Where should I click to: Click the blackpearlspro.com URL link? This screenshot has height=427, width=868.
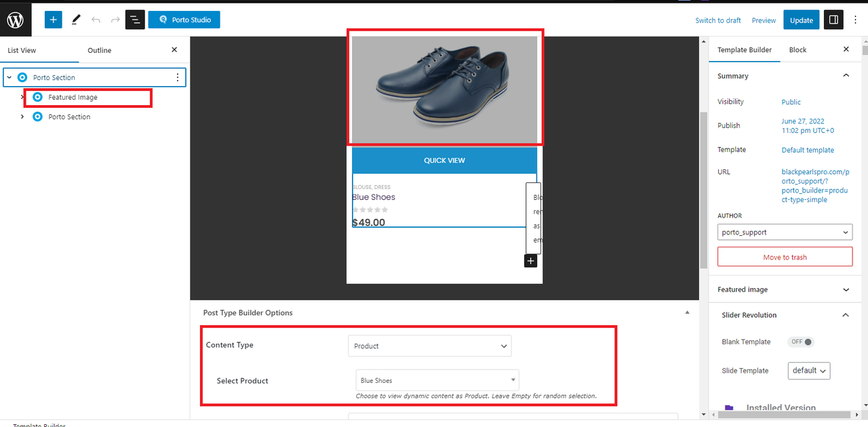815,186
